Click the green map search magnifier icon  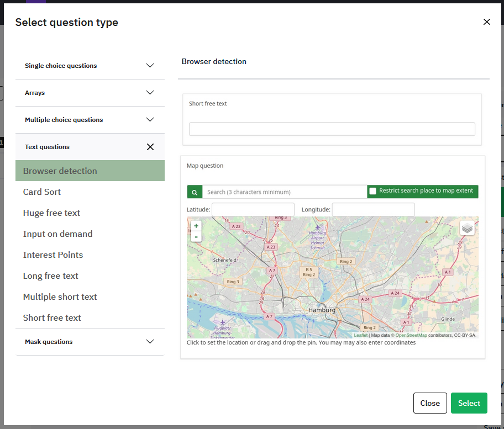[195, 192]
